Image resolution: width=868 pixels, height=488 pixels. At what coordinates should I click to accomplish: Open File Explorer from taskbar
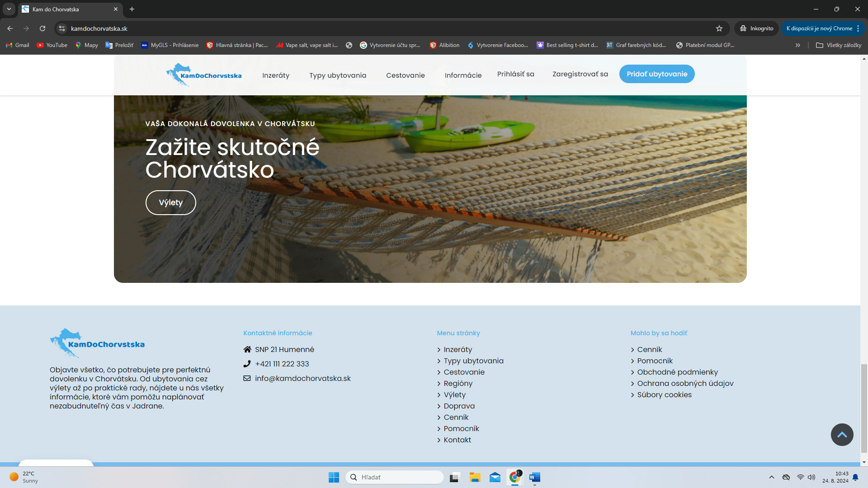(475, 477)
